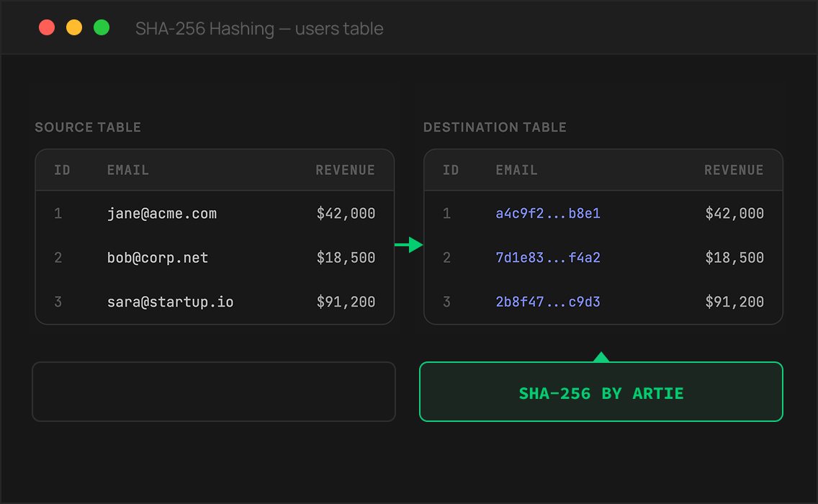Click the ID column header in destination table
The height and width of the screenshot is (504, 818).
pos(451,170)
